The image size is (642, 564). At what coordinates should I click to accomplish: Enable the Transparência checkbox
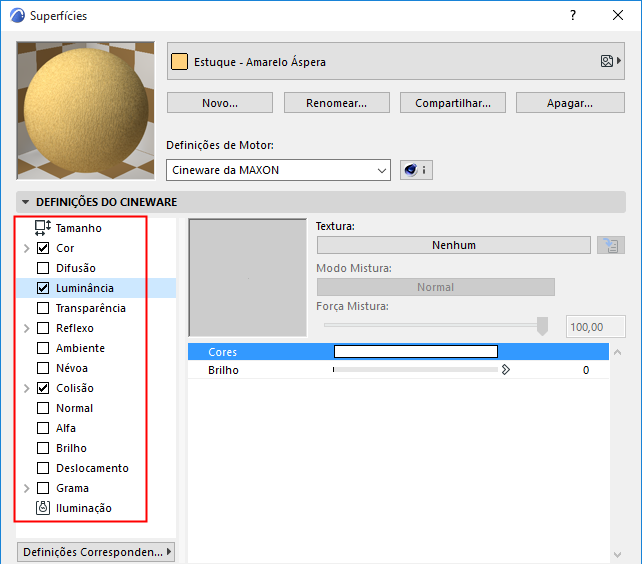[x=43, y=308]
